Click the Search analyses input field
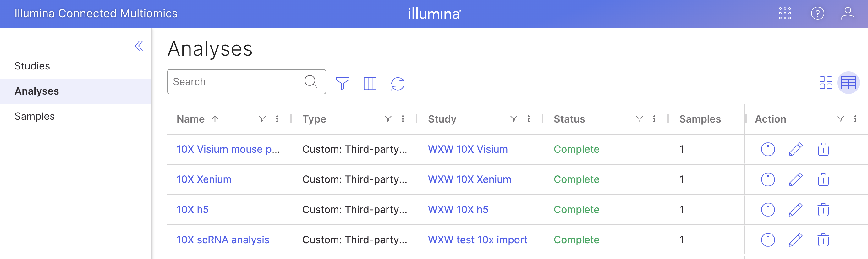Image resolution: width=868 pixels, height=259 pixels. [236, 82]
